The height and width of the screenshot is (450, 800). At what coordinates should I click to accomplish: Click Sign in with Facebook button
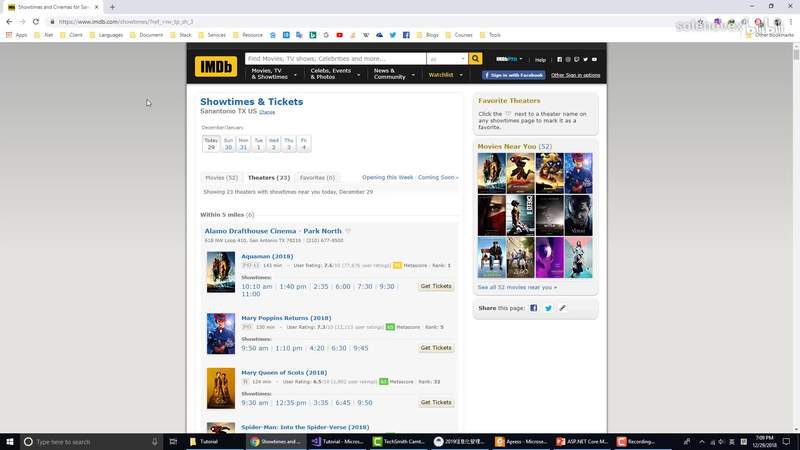(514, 75)
